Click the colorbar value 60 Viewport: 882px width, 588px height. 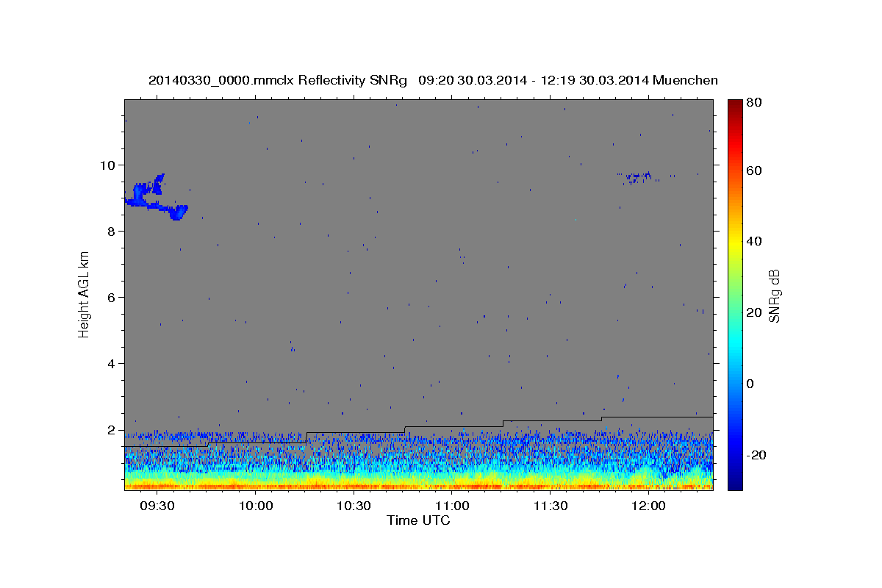tap(754, 171)
